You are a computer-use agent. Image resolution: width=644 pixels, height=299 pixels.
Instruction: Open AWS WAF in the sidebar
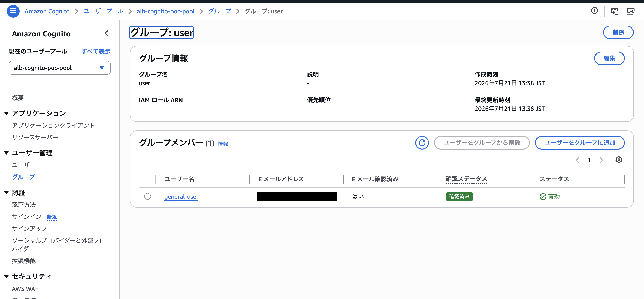(25, 289)
